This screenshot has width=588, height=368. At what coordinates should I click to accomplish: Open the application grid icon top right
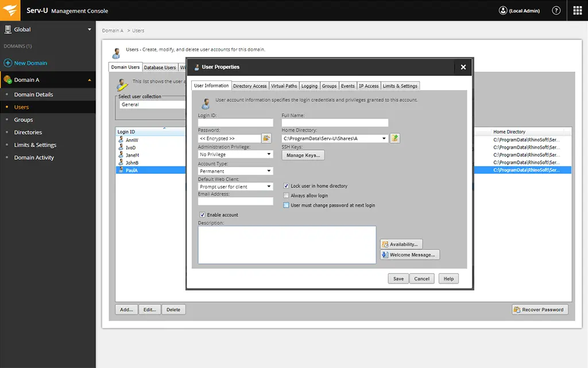[x=578, y=10]
